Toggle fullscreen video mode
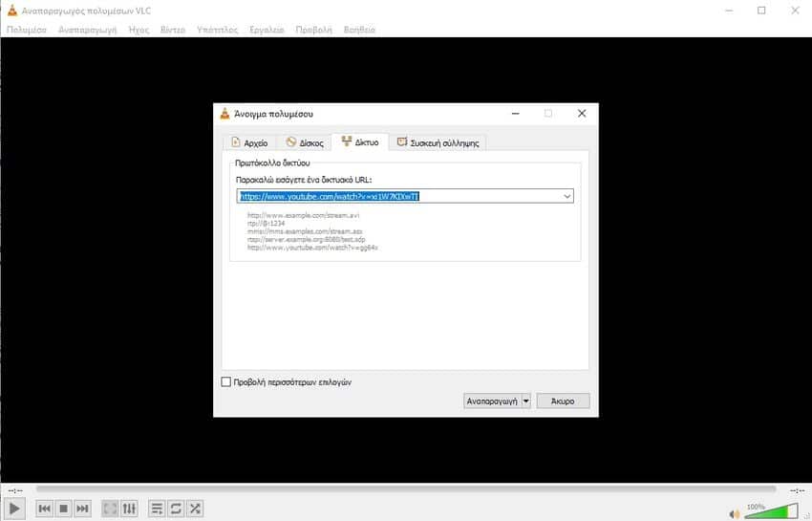This screenshot has width=812, height=521. click(110, 509)
